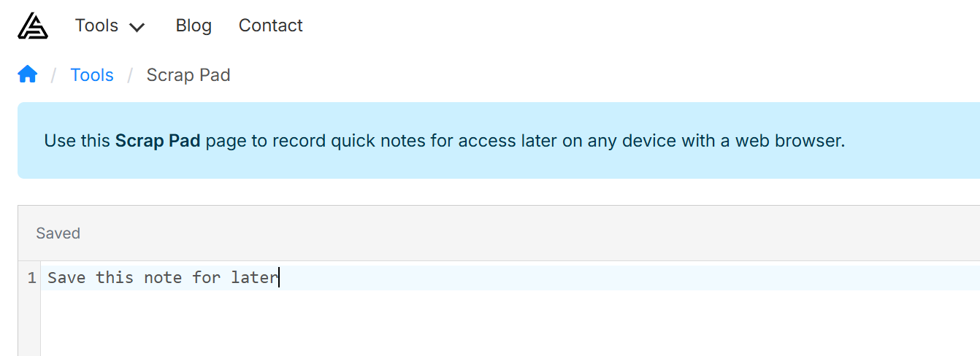Click the Saved status label
Image resolution: width=980 pixels, height=356 pixels.
click(x=58, y=233)
